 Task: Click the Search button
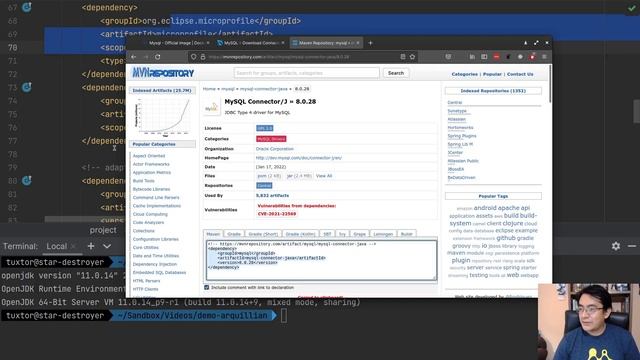tap(396, 73)
